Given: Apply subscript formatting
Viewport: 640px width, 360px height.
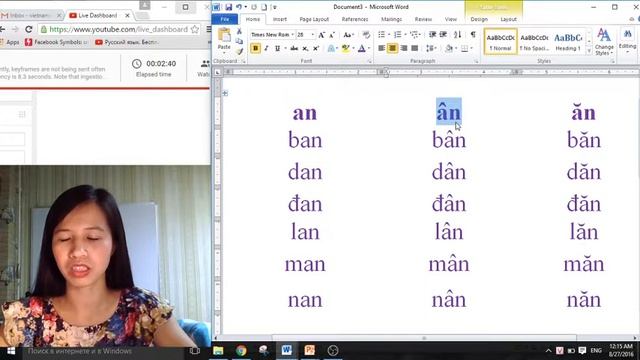Looking at the screenshot, I should tap(305, 48).
